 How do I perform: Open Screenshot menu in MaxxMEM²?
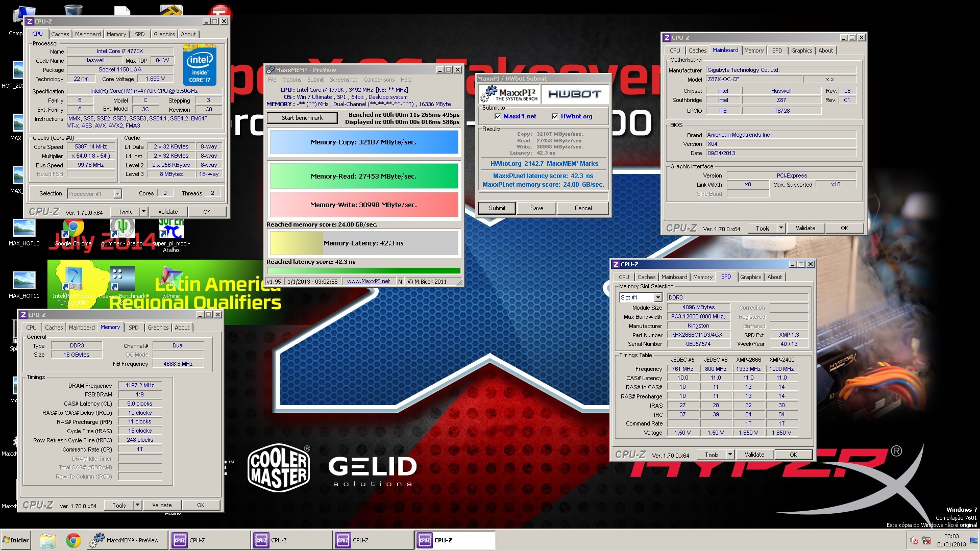tap(344, 80)
